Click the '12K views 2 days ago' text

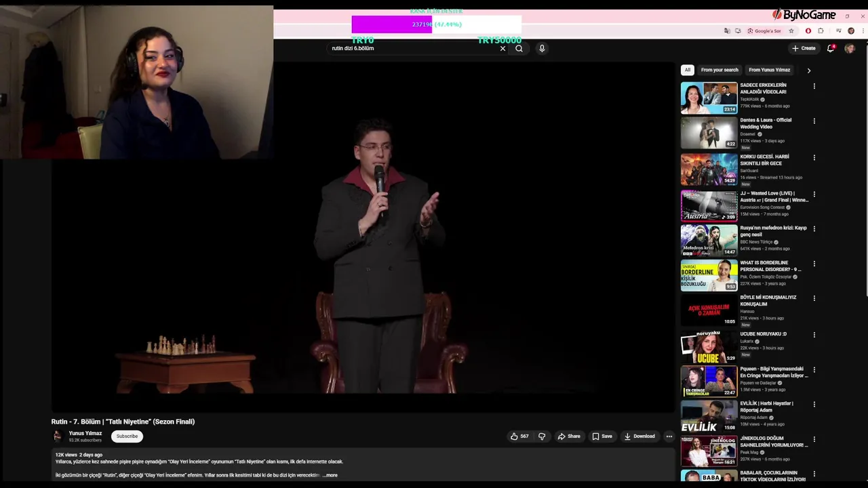pos(79,455)
